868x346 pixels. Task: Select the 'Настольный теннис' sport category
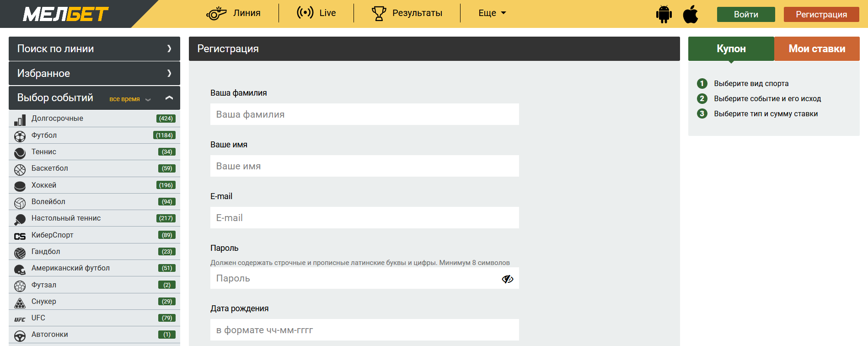click(x=66, y=218)
